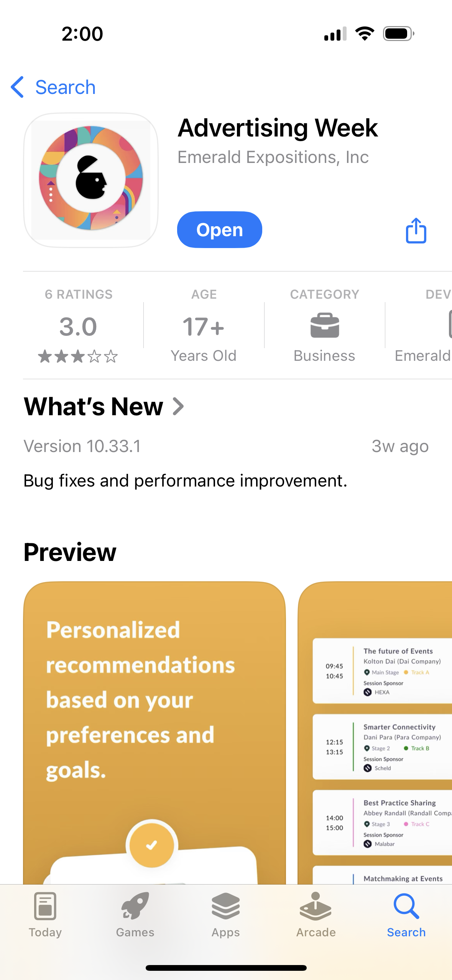Tap the Version 10.33.1 label
The width and height of the screenshot is (452, 980).
point(82,446)
